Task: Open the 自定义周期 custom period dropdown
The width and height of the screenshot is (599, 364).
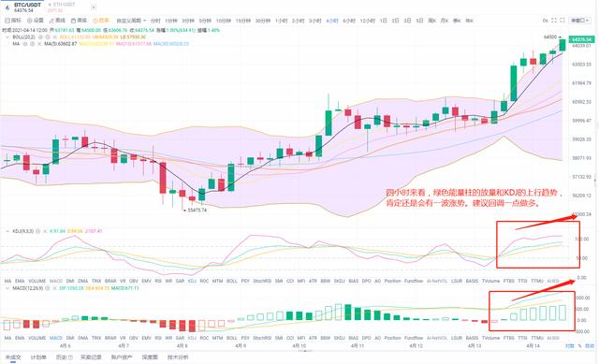Action: [x=131, y=21]
